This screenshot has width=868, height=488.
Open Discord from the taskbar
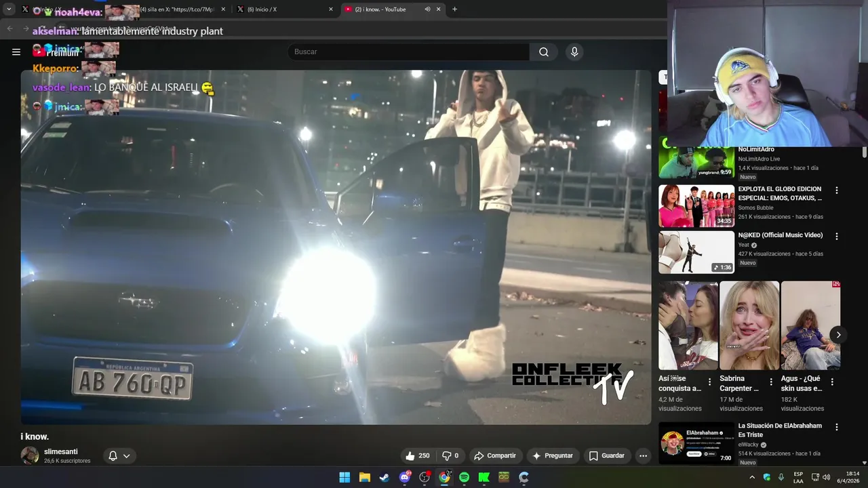click(405, 477)
